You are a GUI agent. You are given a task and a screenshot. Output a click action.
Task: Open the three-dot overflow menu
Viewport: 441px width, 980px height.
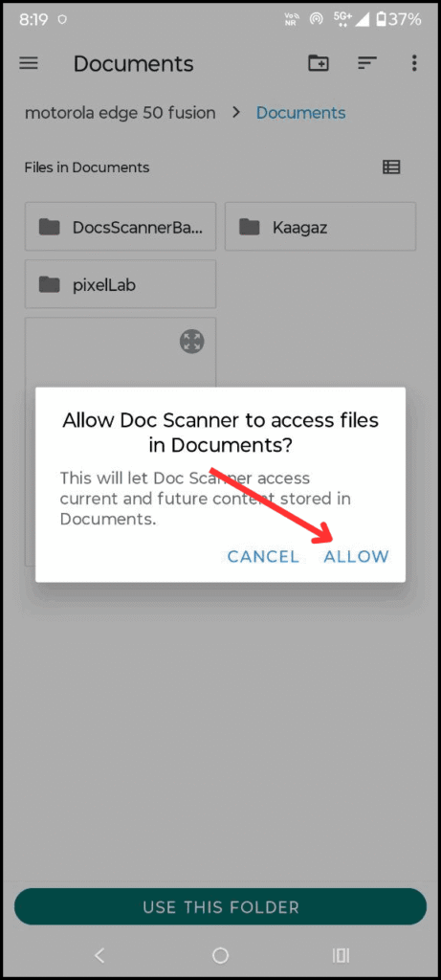pyautogui.click(x=414, y=63)
